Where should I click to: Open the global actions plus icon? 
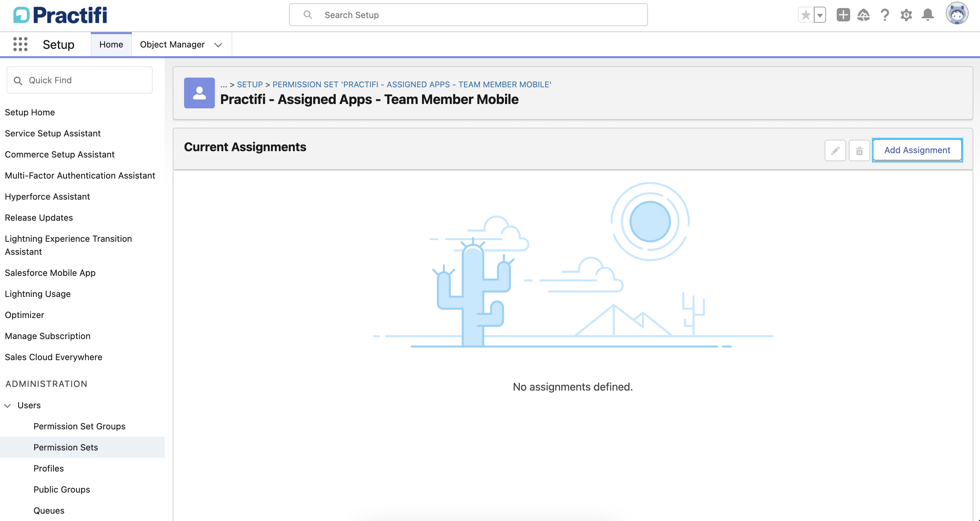tap(843, 15)
